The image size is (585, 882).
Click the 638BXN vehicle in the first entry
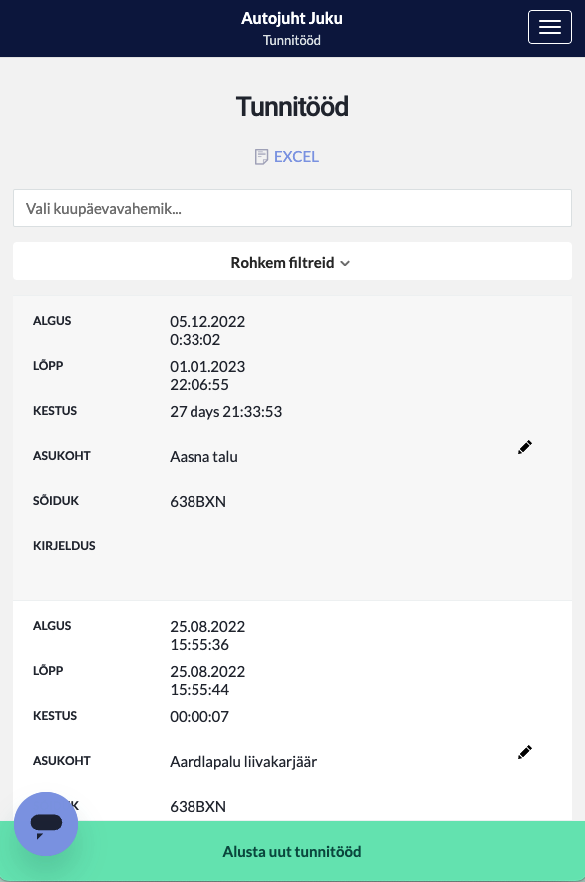pyautogui.click(x=198, y=502)
